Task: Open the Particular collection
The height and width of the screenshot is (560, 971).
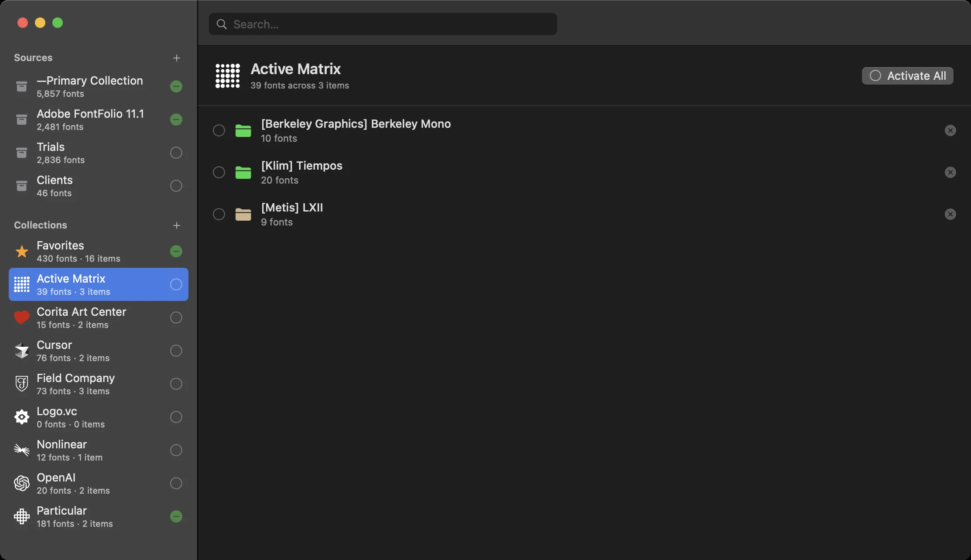Action: (99, 516)
